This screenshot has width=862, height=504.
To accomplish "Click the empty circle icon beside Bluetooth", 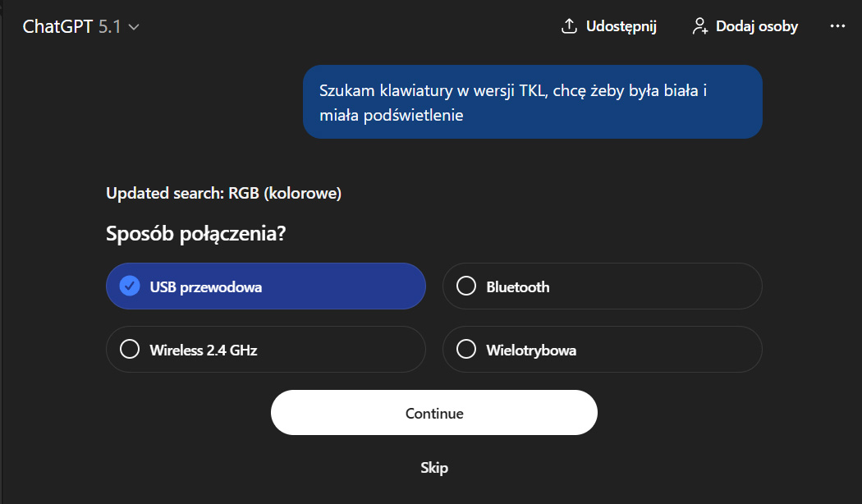I will pos(466,286).
